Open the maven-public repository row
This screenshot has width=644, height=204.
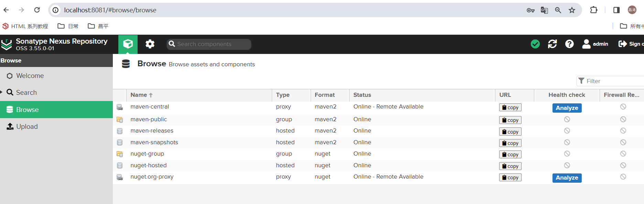(x=378, y=120)
